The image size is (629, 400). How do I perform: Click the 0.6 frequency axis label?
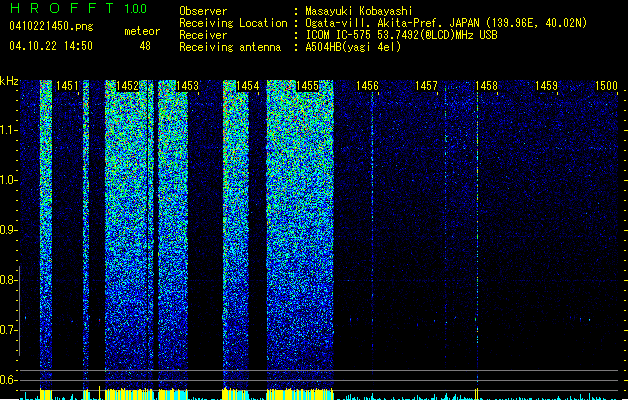[x=8, y=380]
